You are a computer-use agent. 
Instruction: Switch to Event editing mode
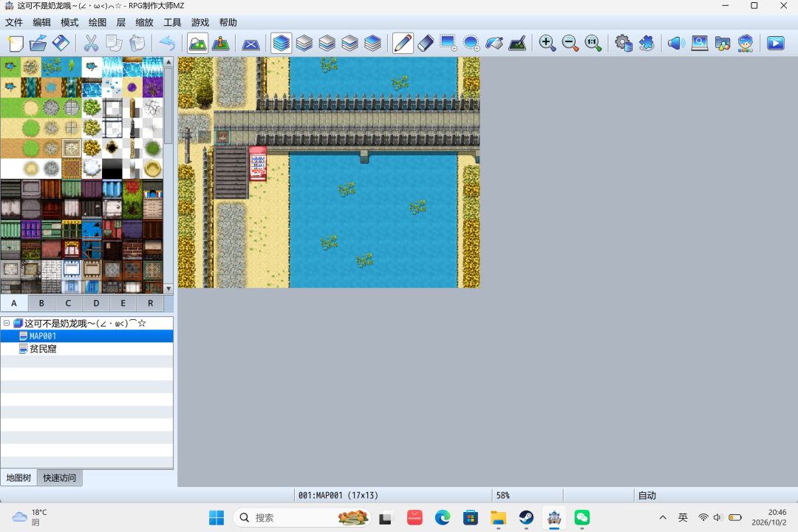[220, 44]
